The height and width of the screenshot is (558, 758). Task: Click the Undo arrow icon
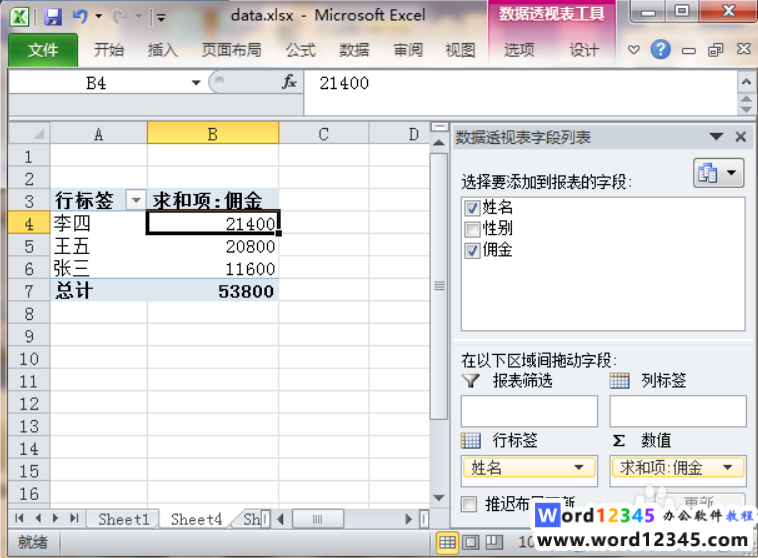80,16
